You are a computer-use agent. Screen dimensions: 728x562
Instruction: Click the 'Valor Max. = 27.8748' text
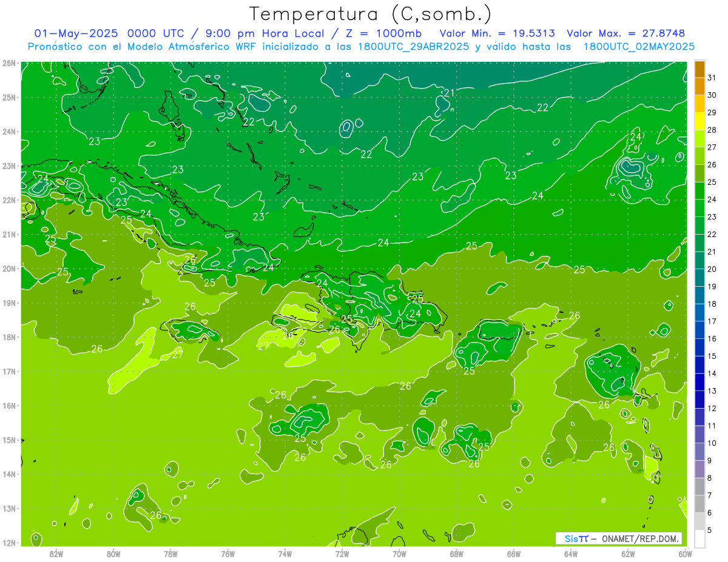[625, 33]
